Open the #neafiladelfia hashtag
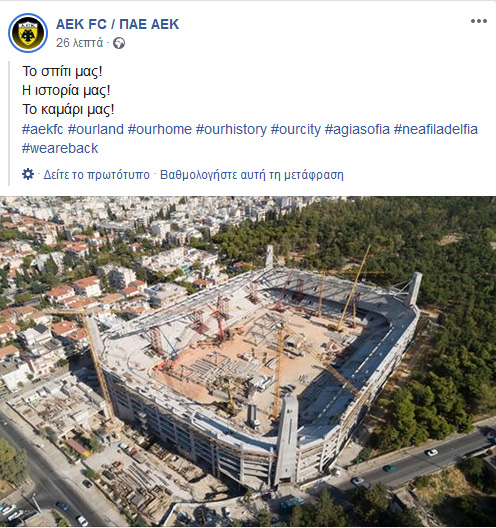The width and height of the screenshot is (496, 528). (436, 129)
